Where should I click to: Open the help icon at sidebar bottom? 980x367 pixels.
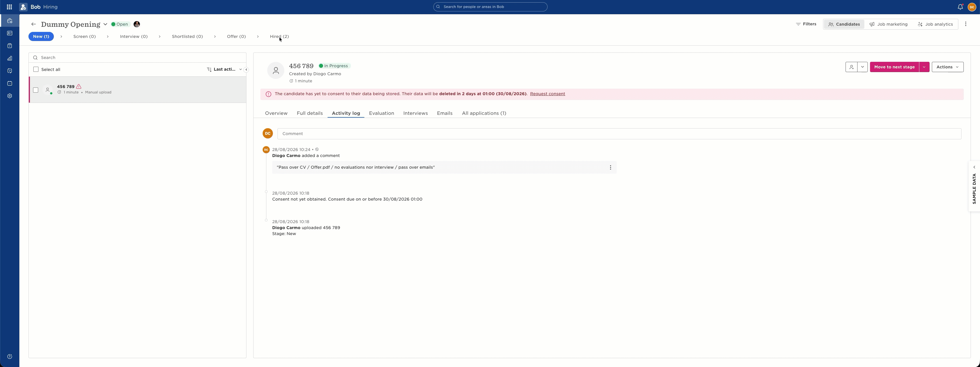9,356
